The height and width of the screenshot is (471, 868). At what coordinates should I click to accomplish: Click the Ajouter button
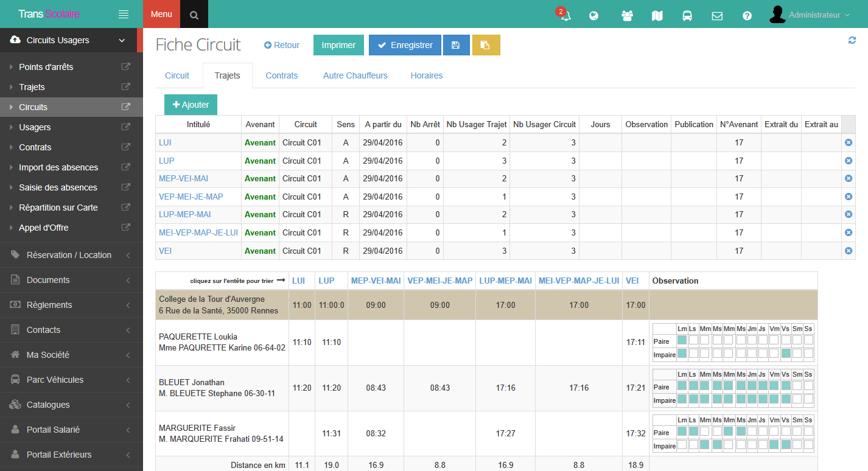click(191, 105)
